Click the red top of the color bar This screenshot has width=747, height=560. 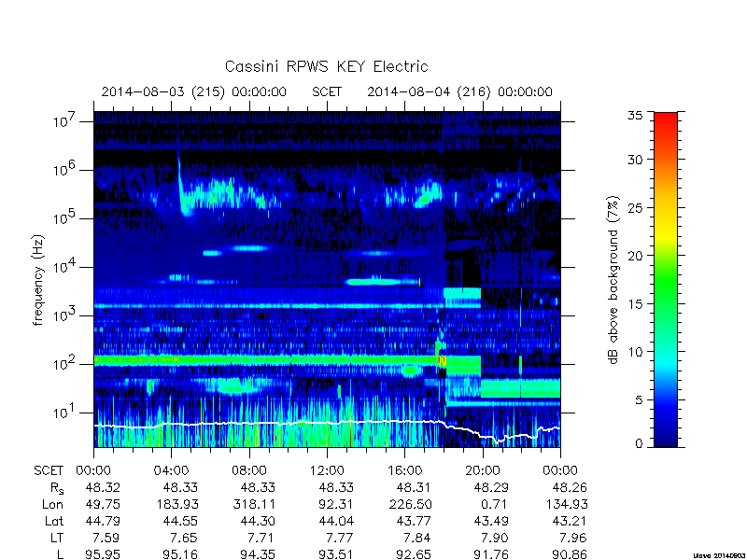click(x=666, y=119)
